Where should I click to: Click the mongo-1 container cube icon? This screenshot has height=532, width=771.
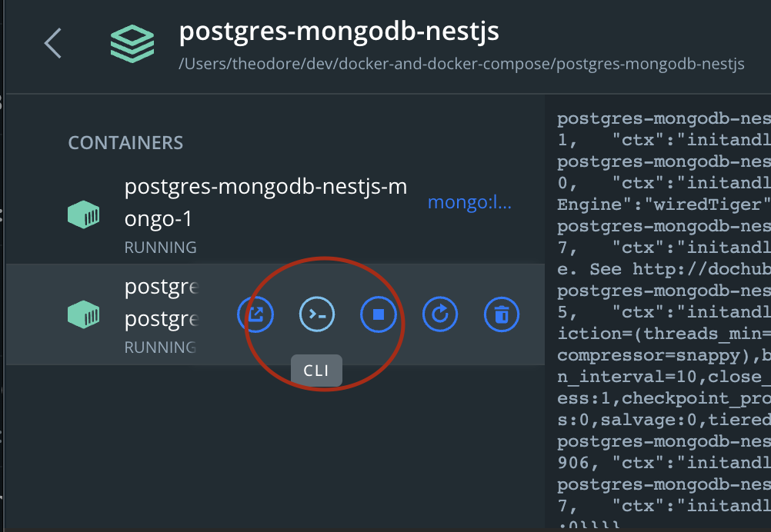point(84,214)
